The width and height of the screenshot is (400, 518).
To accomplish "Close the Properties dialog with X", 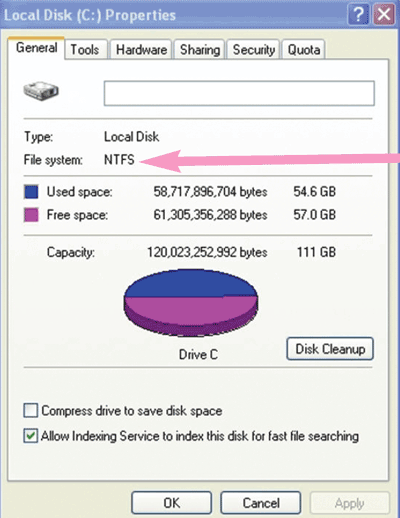I will (384, 15).
